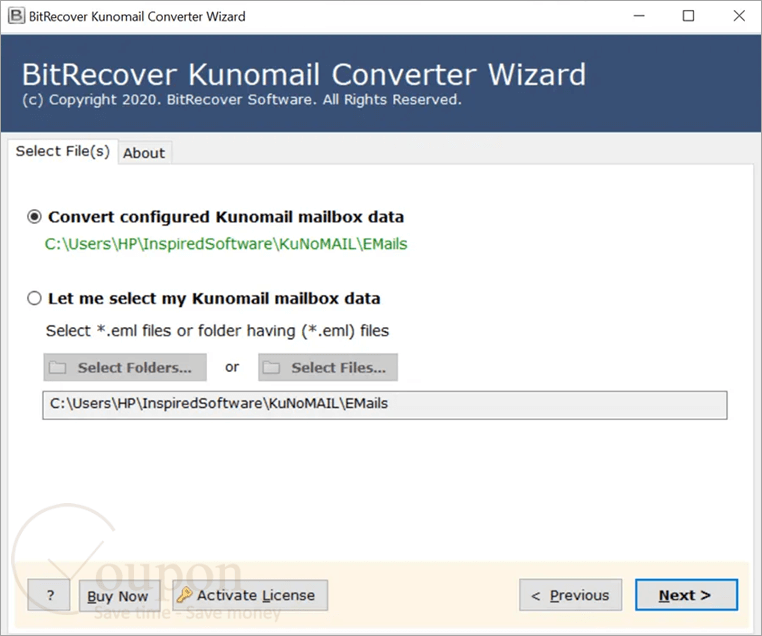The height and width of the screenshot is (636, 762).
Task: Minimize the Kunomail Converter Wizard window
Action: pyautogui.click(x=639, y=16)
